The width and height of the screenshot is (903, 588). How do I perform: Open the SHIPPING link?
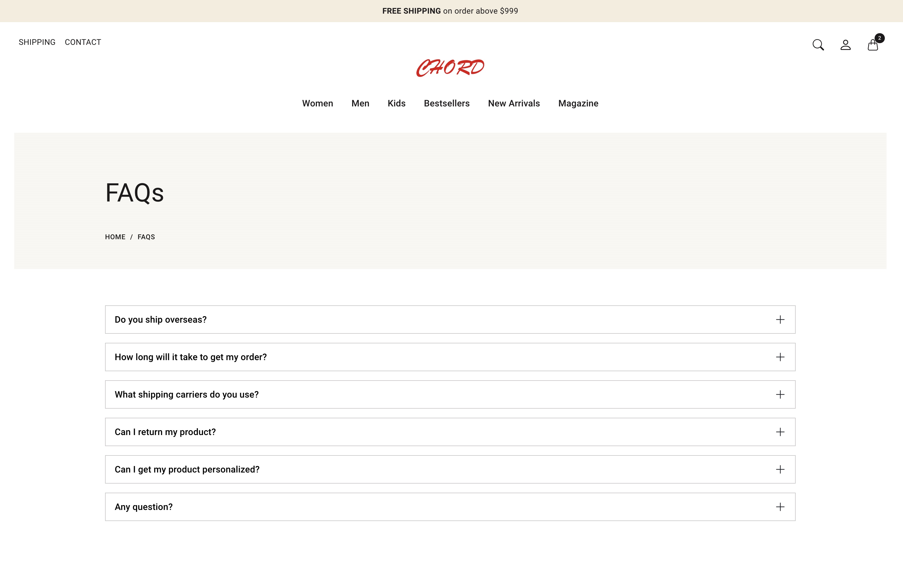click(x=37, y=42)
